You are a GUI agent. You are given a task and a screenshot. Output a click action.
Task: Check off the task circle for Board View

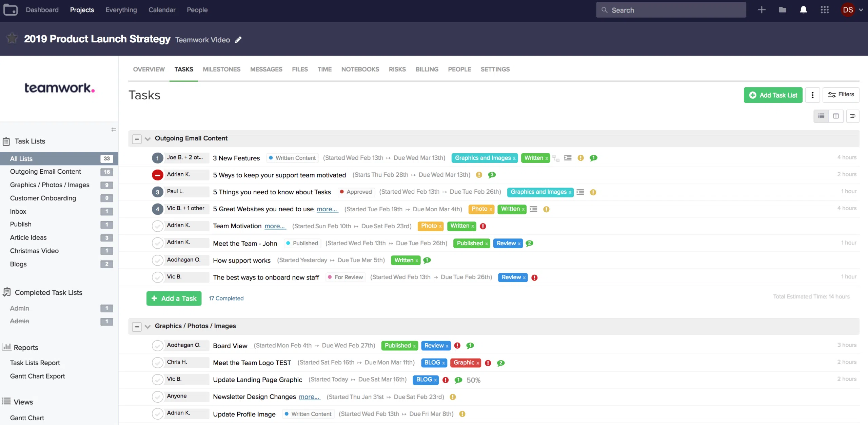(157, 345)
